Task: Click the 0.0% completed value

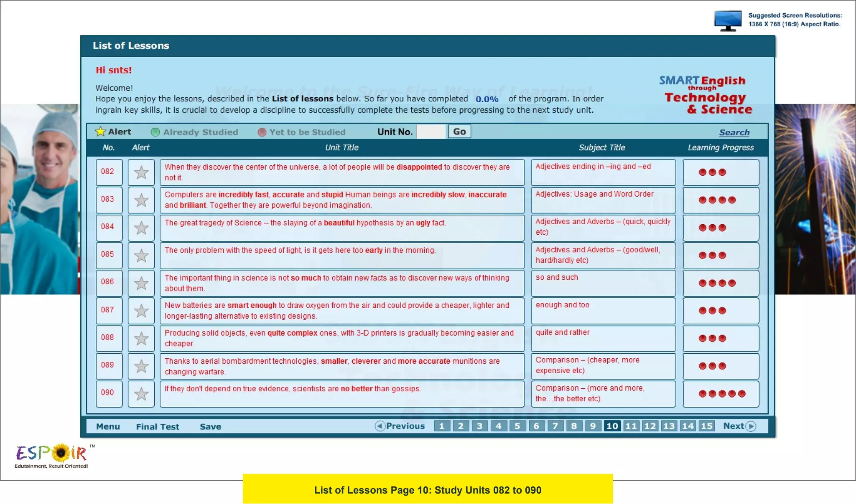Action: pos(487,99)
